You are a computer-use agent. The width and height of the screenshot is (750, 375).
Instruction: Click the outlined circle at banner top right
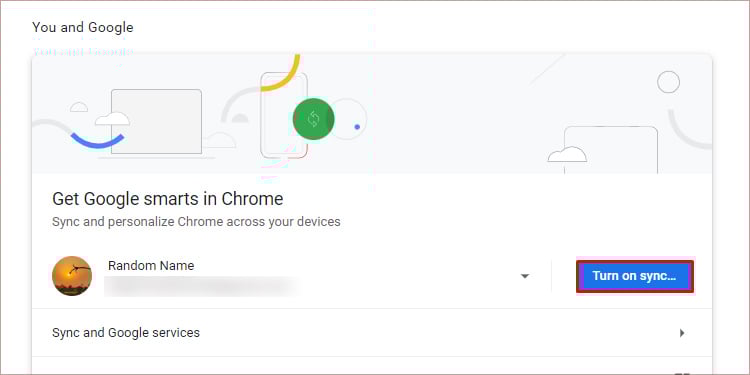668,82
